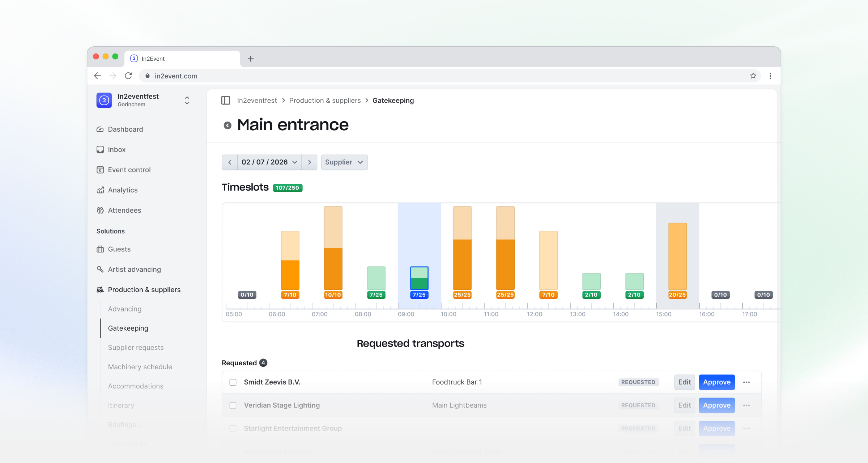The image size is (868, 463).
Task: Click the Foodtruck Bar 1 text
Action: click(x=457, y=382)
